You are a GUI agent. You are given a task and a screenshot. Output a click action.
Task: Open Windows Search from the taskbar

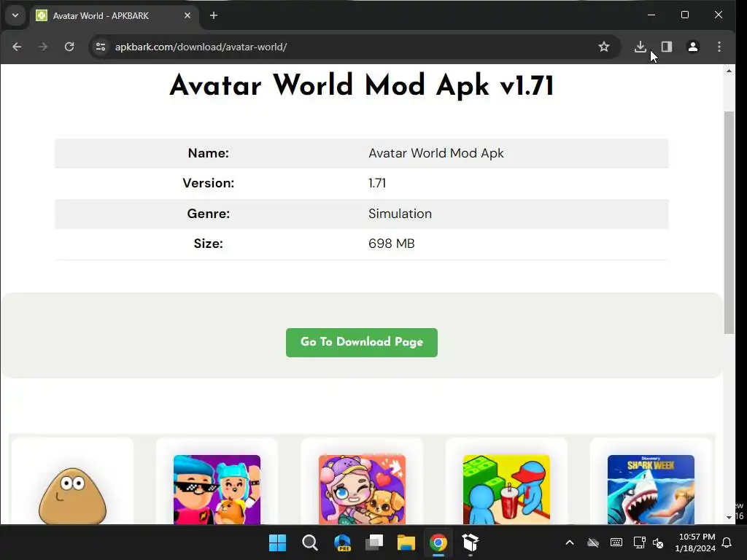coord(309,542)
